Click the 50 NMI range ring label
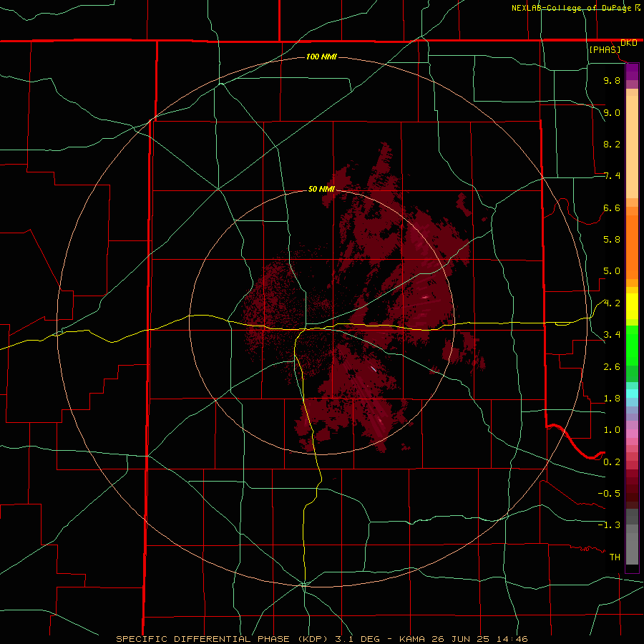The height and width of the screenshot is (644, 644). pyautogui.click(x=321, y=189)
